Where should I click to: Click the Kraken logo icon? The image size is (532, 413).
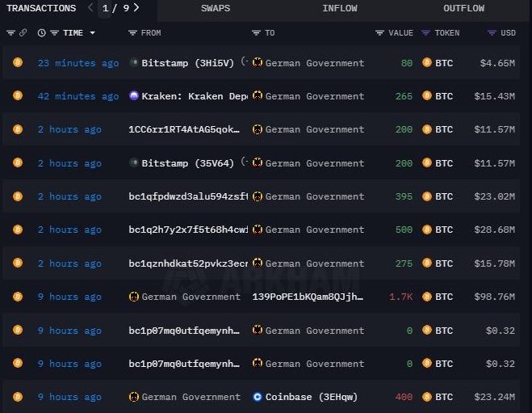pyautogui.click(x=134, y=96)
